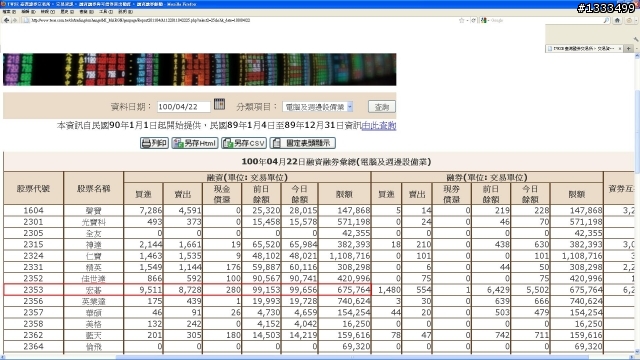Image resolution: width=640 pixels, height=360 pixels.
Task: Reload the page using the refresh icon
Action: [x=473, y=20]
